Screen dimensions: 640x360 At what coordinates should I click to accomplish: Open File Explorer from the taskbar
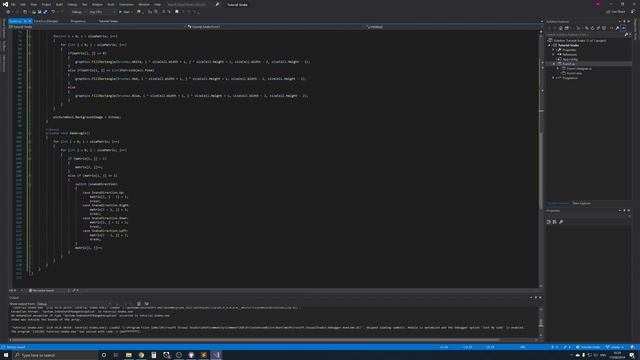click(129, 355)
